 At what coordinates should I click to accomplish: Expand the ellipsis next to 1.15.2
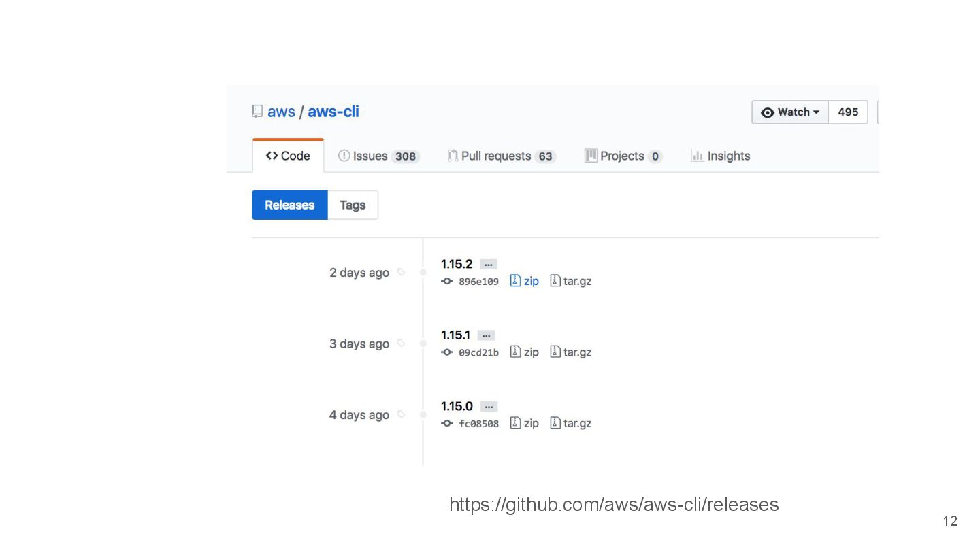[489, 264]
